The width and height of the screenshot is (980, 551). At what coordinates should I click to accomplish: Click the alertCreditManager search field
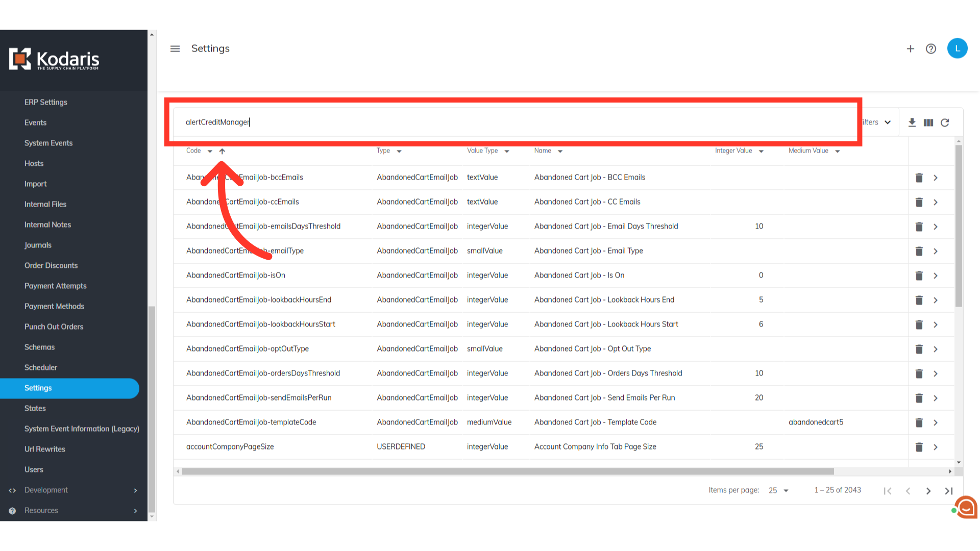pyautogui.click(x=510, y=122)
